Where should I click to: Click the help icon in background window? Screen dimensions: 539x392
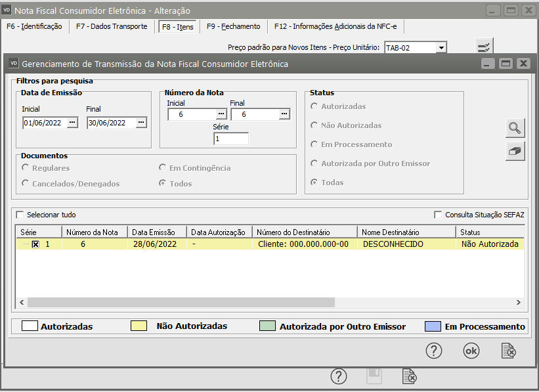coord(338,376)
